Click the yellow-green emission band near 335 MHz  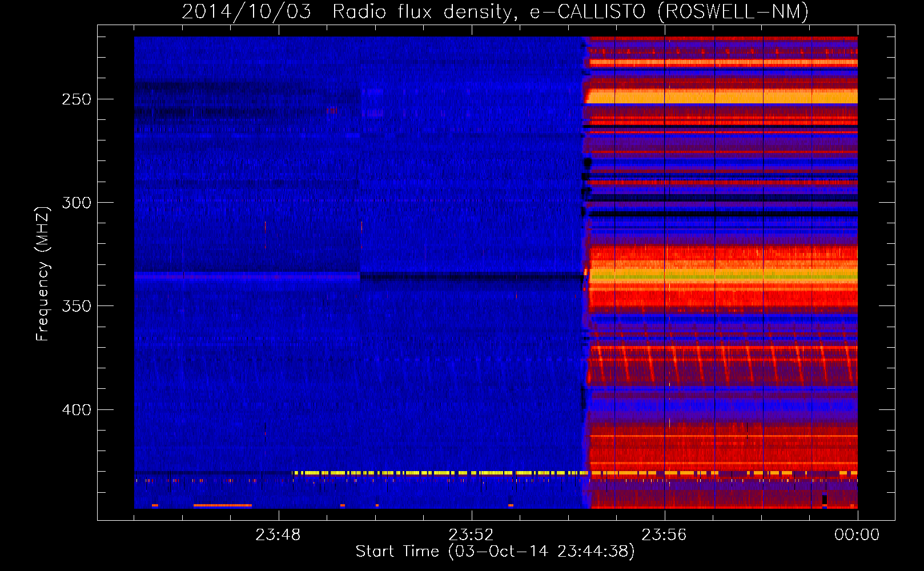coord(724,276)
